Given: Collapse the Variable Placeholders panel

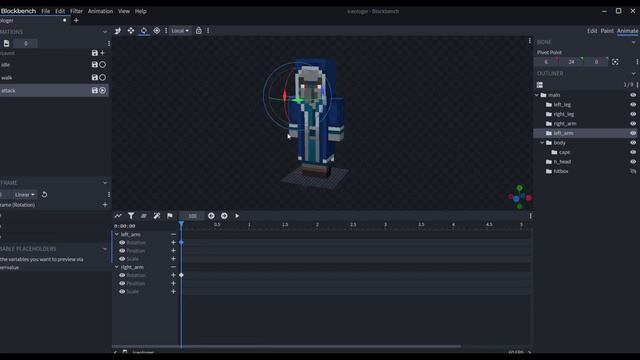Looking at the screenshot, I should [x=104, y=249].
